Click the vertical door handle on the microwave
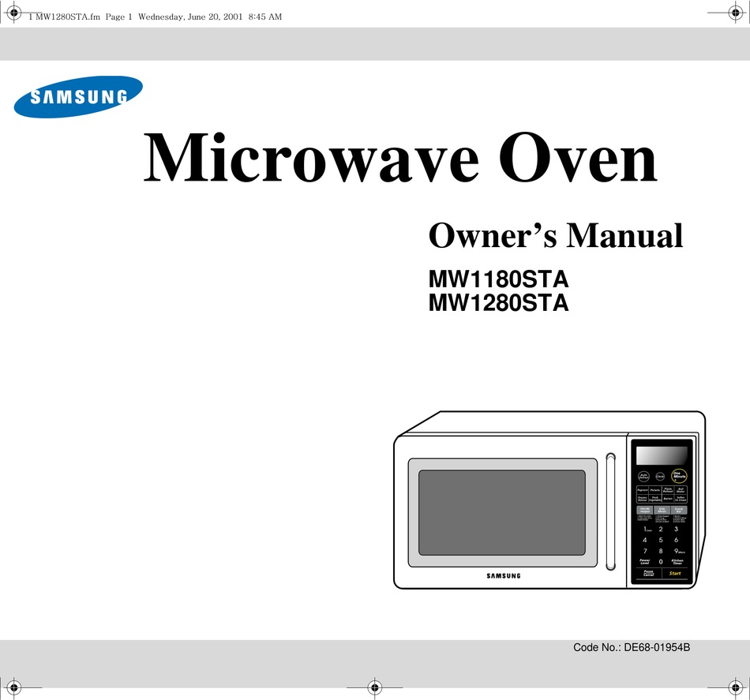The height and width of the screenshot is (700, 750). 610,511
